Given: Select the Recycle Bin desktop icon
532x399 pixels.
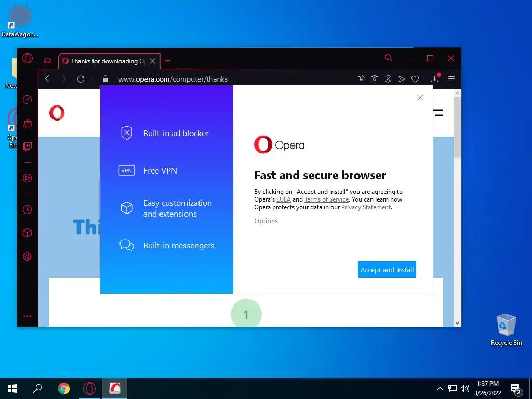Looking at the screenshot, I should [506, 329].
